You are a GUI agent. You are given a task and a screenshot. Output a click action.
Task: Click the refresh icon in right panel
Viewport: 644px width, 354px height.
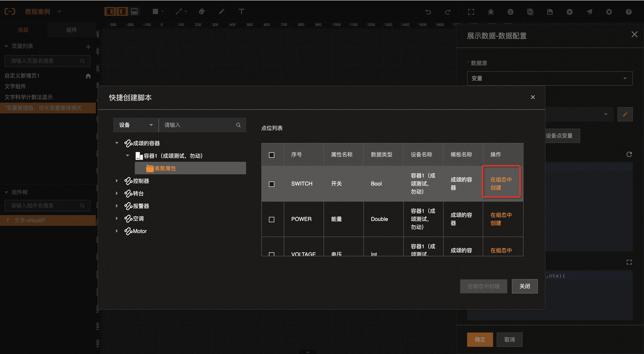click(629, 154)
